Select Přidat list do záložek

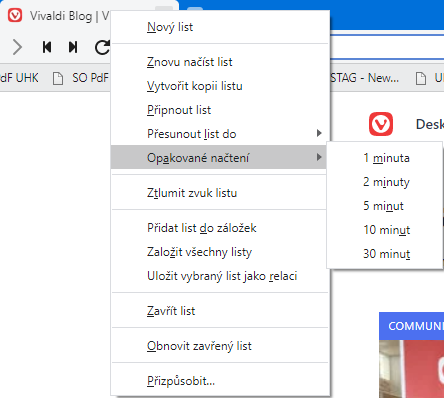point(220,228)
